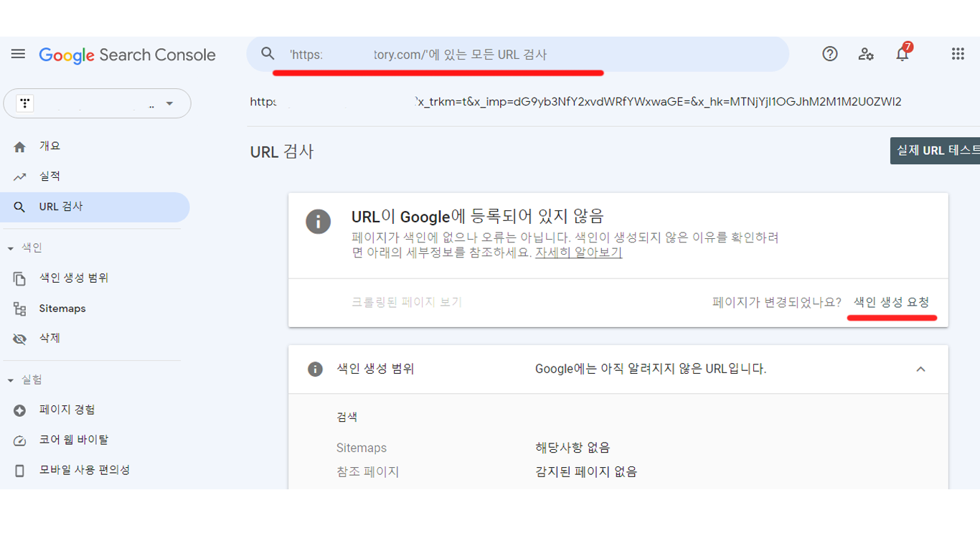Click crossed-eye icon beside 삭제

[x=20, y=339]
